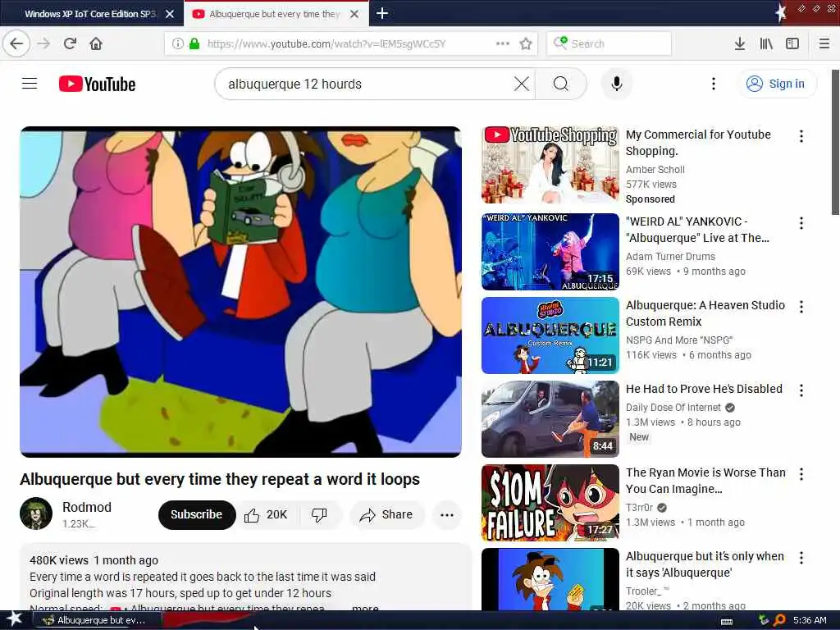Image resolution: width=840 pixels, height=630 pixels.
Task: Open the Weird Al Yankovic live thumbnail
Action: (550, 252)
